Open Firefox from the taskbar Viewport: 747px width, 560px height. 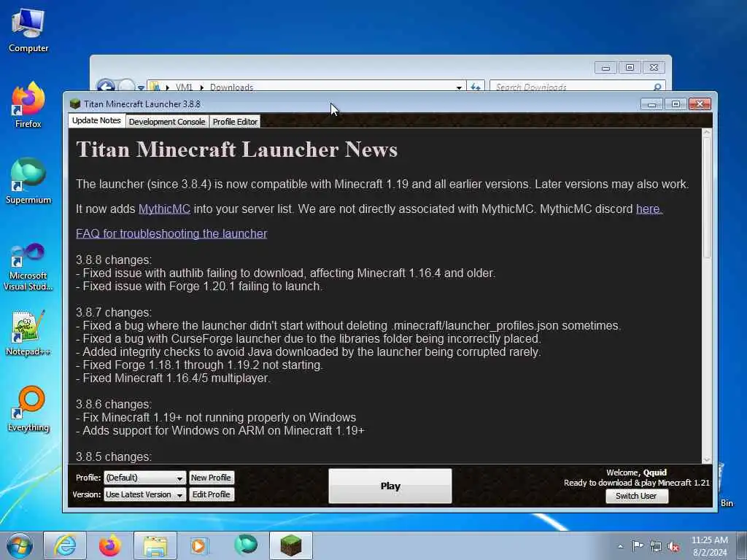[109, 545]
